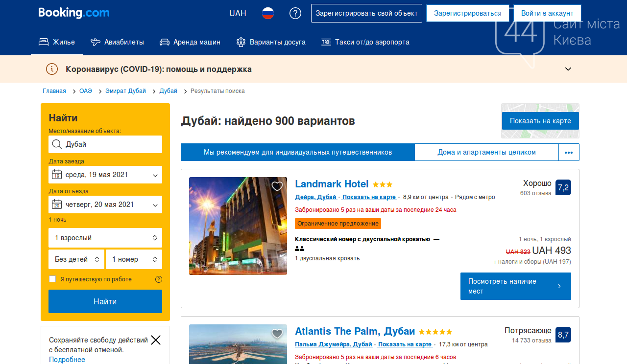Click the Landmark Hotel 7,2 score badge
Viewport: 627px width, 364px height.
coord(563,187)
